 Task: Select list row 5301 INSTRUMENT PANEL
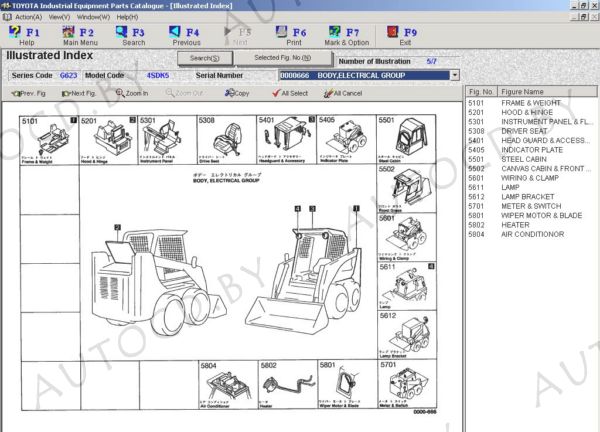(530, 122)
